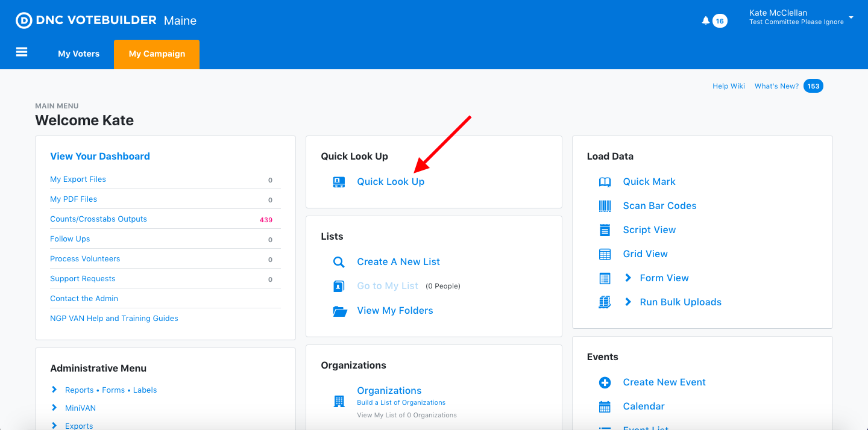This screenshot has width=868, height=430.
Task: Open the What's New? link
Action: (x=776, y=86)
